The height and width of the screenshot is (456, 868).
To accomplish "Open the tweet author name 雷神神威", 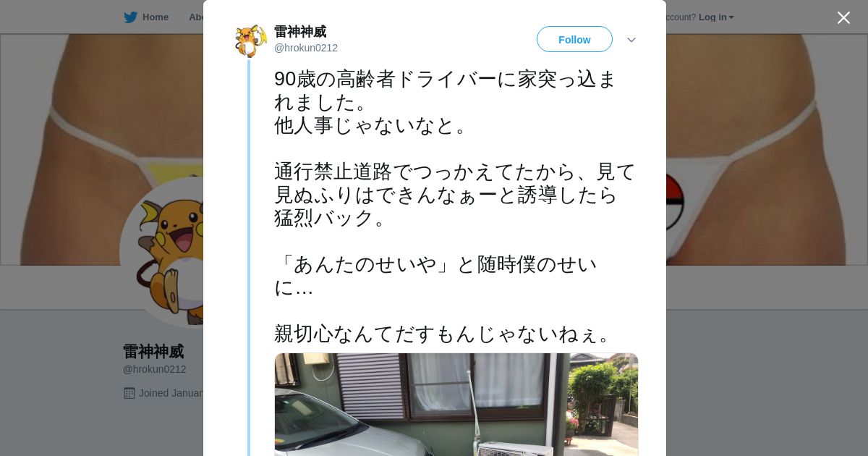I will click(x=300, y=32).
